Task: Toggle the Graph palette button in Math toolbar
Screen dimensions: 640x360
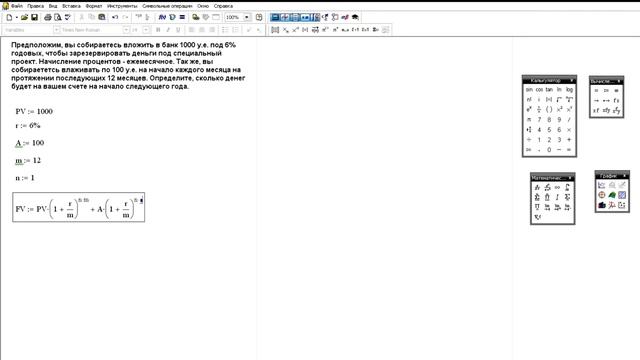Action: [x=285, y=17]
